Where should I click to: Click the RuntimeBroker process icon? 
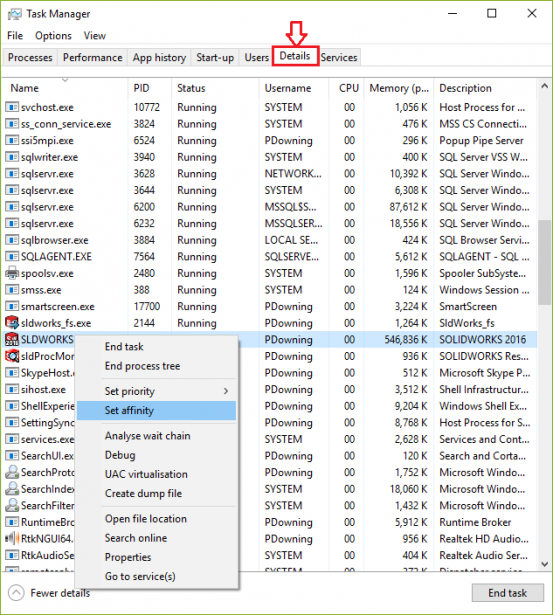[12, 522]
